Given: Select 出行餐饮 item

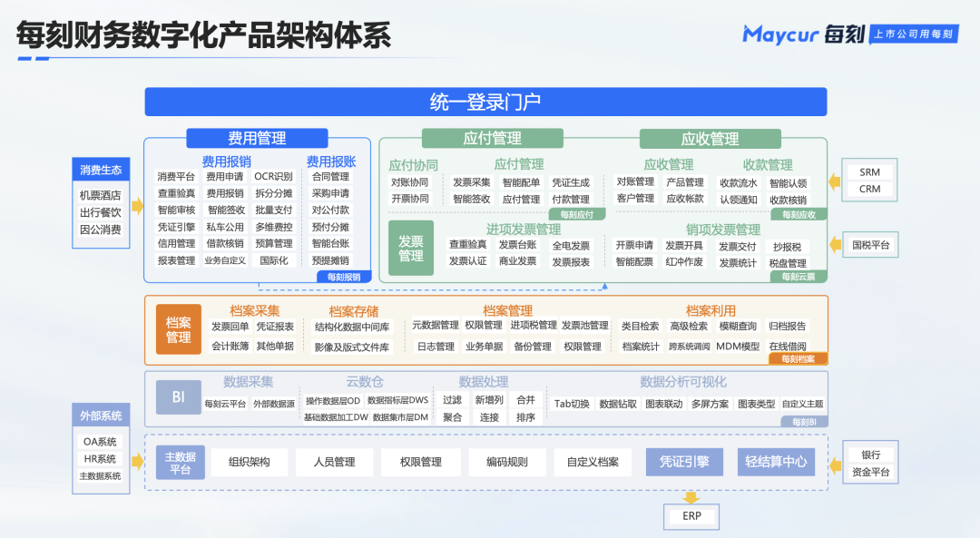Looking at the screenshot, I should tap(101, 212).
